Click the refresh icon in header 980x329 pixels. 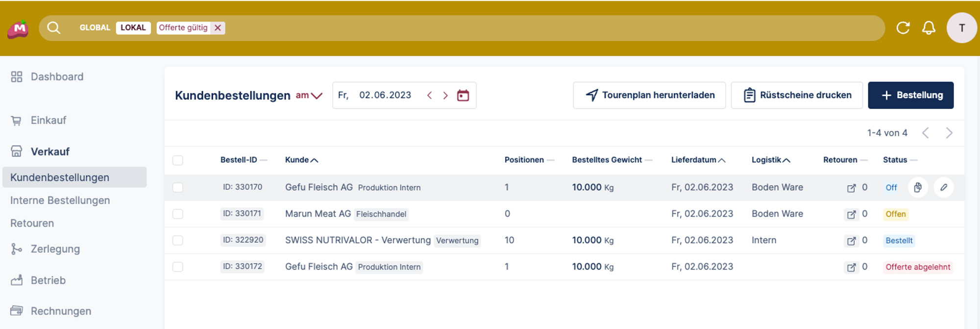click(x=903, y=28)
